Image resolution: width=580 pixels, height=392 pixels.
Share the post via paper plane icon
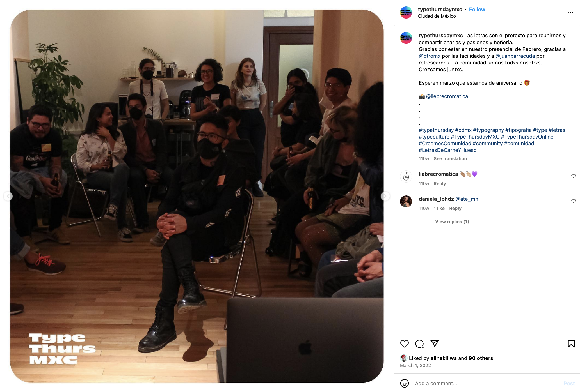[x=435, y=343]
